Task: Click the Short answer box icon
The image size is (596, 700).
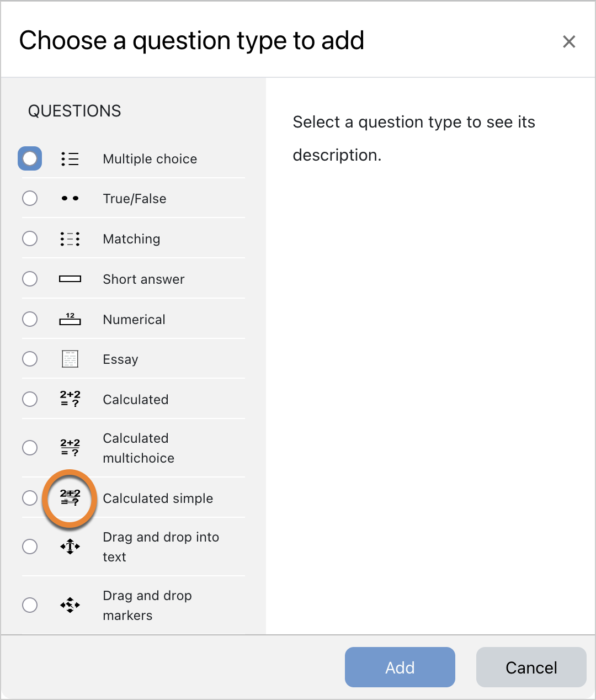Action: [x=70, y=279]
